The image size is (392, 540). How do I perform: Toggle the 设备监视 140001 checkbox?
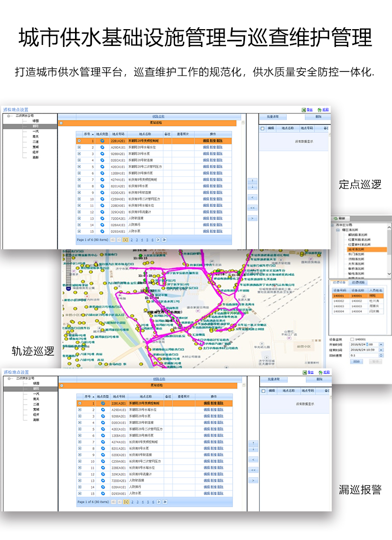coord(352,339)
